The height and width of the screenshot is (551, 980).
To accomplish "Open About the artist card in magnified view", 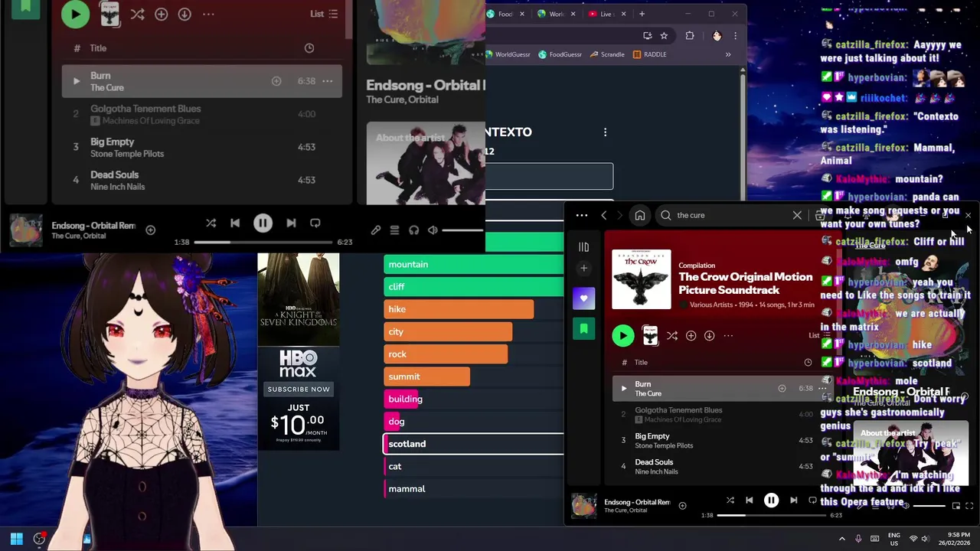I will click(x=426, y=163).
